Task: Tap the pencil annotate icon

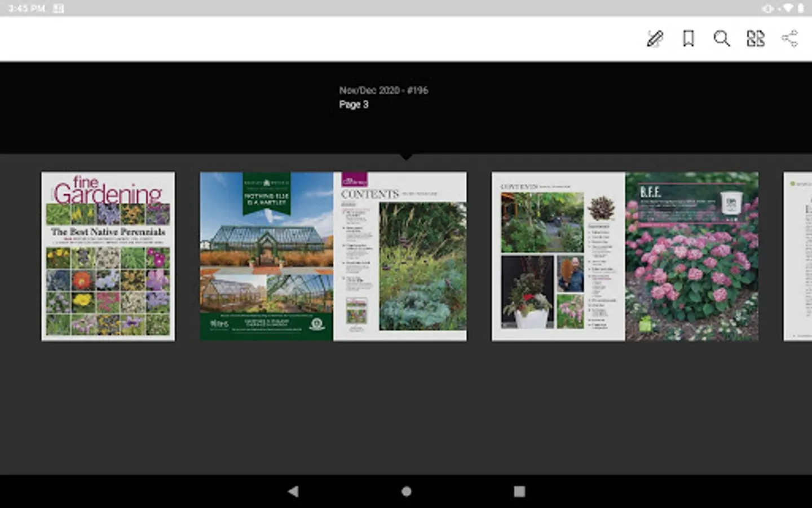Action: (655, 38)
